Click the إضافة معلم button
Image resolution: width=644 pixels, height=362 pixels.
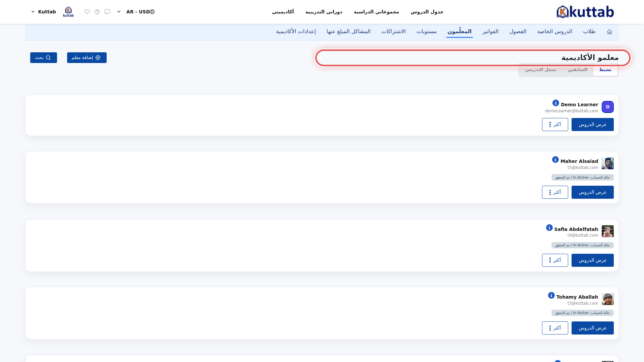click(x=87, y=58)
